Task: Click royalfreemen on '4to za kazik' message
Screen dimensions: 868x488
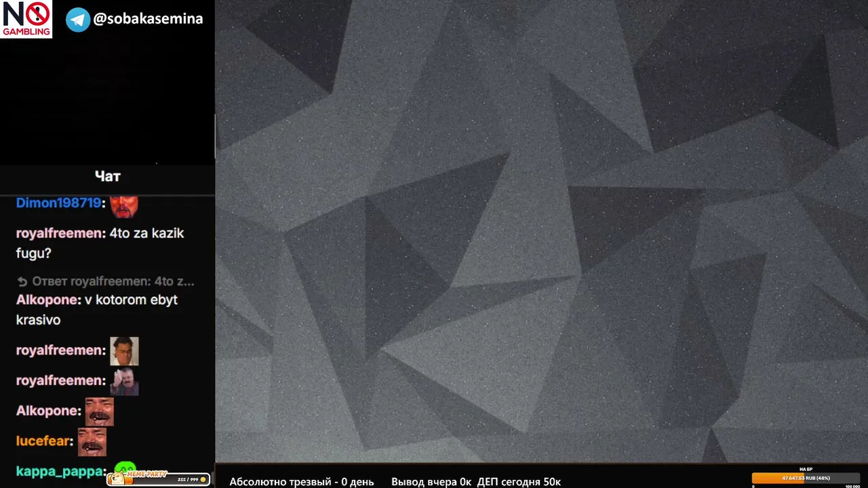Action: point(60,233)
